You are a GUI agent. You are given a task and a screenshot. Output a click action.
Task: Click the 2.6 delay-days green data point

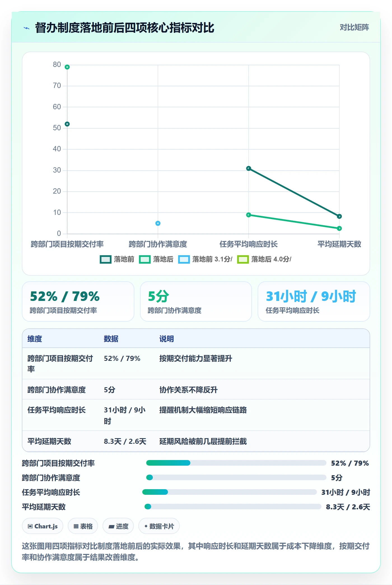tap(339, 228)
